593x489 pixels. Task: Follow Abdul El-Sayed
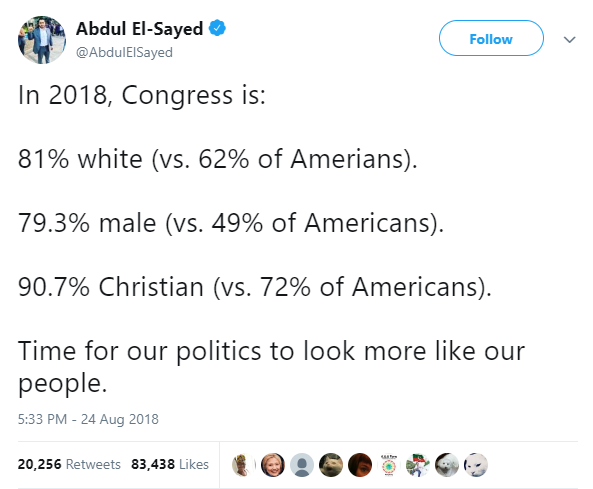(491, 38)
